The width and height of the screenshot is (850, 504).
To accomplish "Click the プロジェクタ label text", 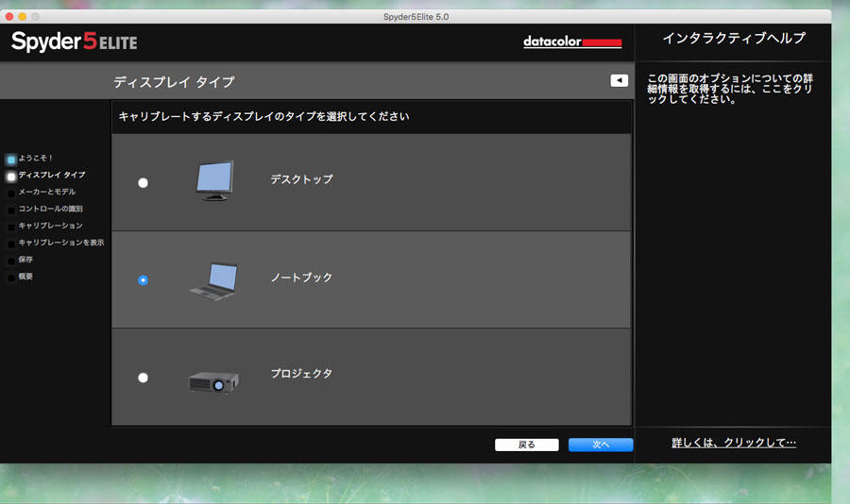I will coord(302,374).
